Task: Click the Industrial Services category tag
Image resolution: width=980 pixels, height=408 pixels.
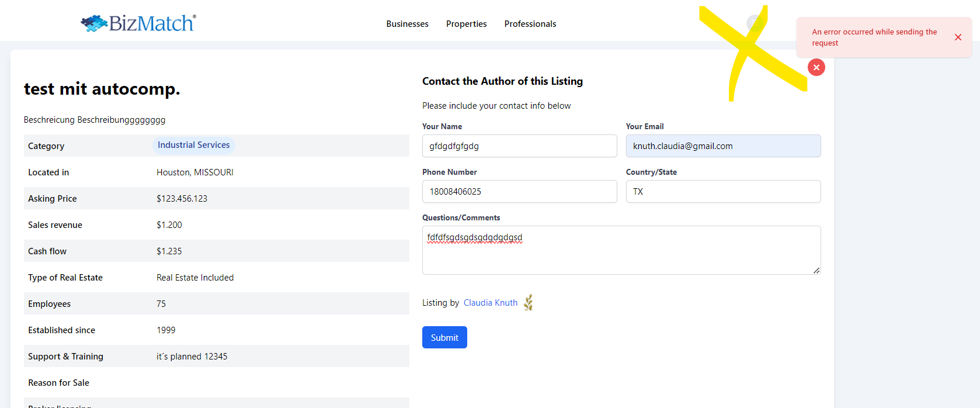Action: tap(193, 145)
